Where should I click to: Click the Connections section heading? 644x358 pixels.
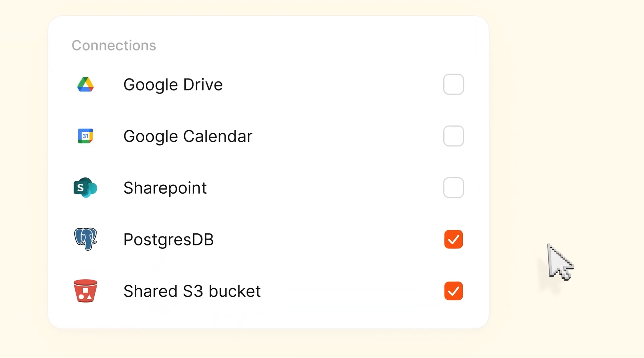[x=114, y=45]
